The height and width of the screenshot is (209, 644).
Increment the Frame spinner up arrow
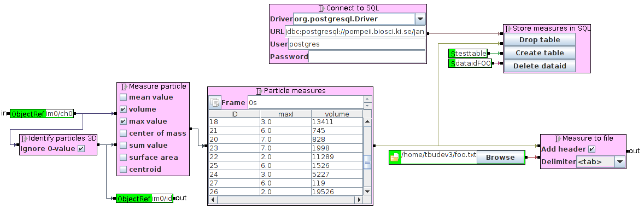point(367,99)
